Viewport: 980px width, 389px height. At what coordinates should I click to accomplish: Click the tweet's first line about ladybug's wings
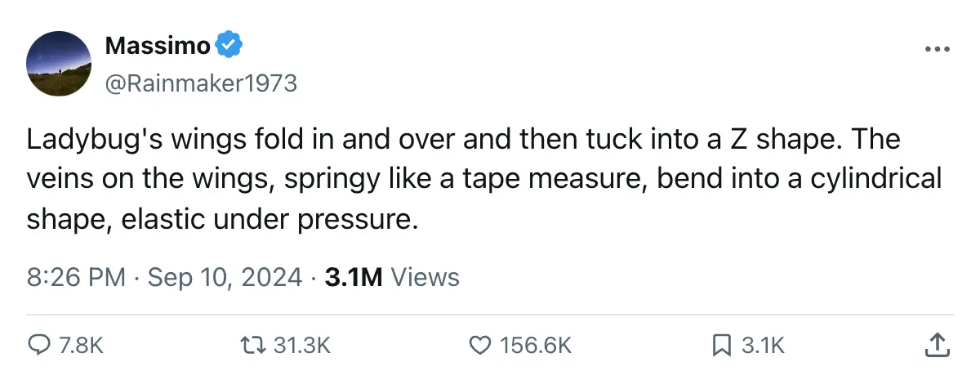click(x=463, y=140)
